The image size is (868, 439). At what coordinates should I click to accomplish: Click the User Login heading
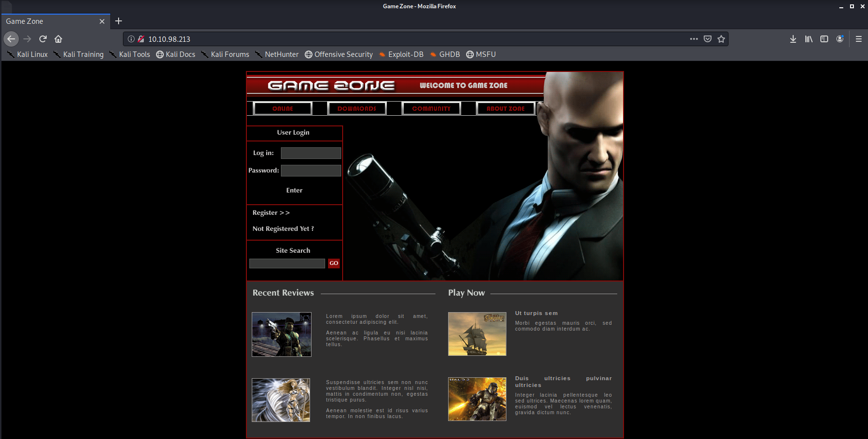click(x=293, y=132)
